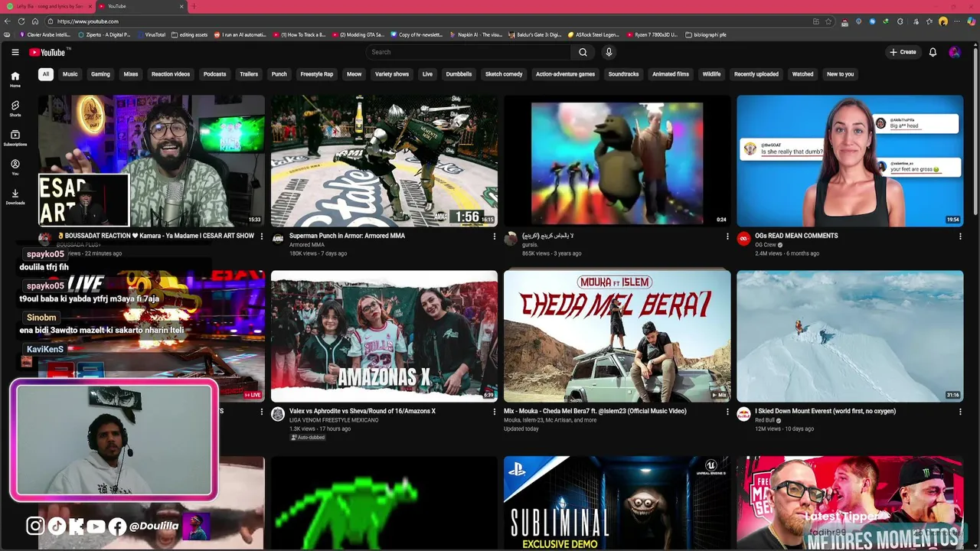Click the search magnifier button
This screenshot has width=980, height=551.
coord(583,52)
